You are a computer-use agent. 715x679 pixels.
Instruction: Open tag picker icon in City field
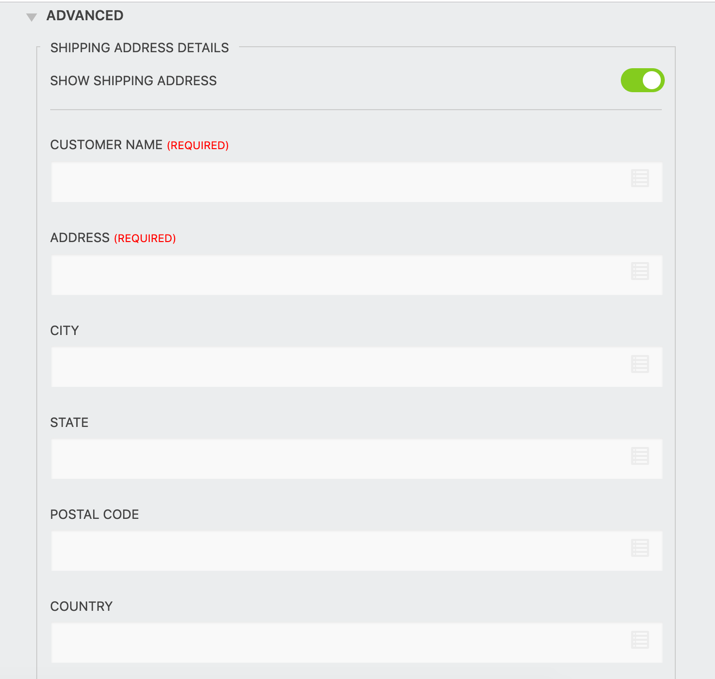click(x=640, y=364)
